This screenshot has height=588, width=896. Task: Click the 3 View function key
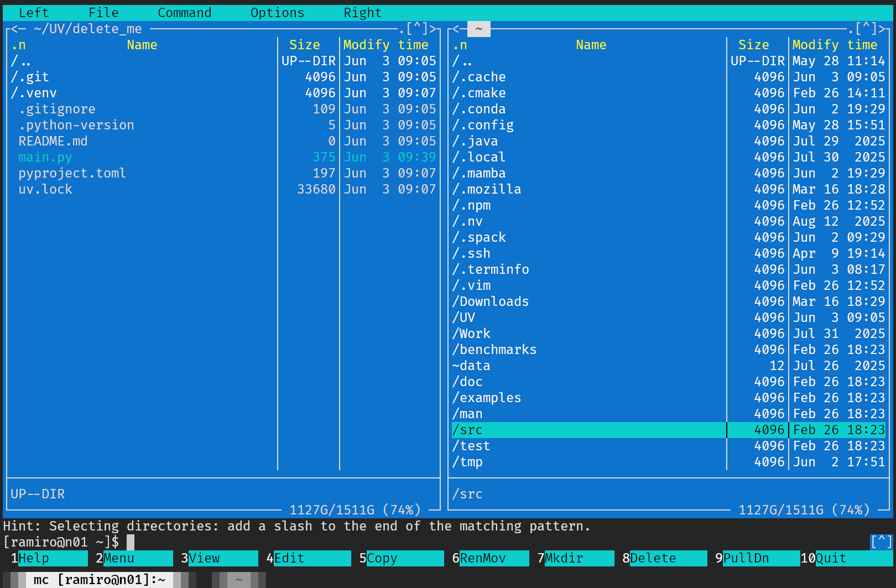click(219, 558)
